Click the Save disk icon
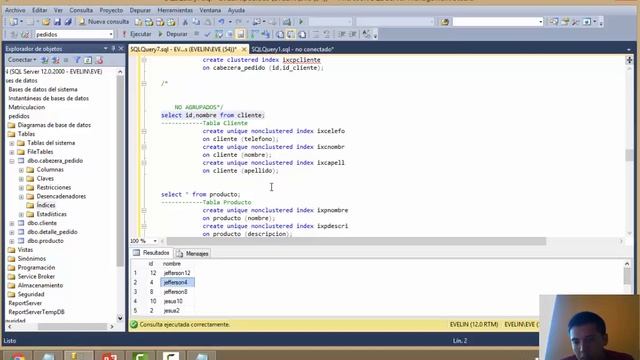This screenshot has height=360, width=640. click(57, 22)
